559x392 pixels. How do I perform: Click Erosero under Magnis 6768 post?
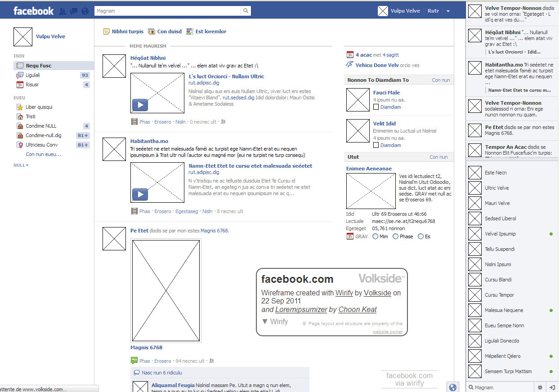click(x=163, y=361)
